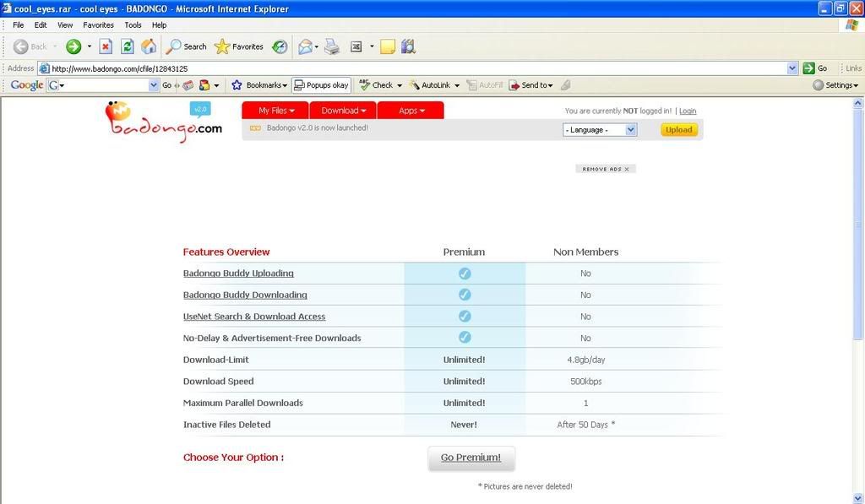Click the Forward green arrow button
This screenshot has width=865, height=504.
73,46
